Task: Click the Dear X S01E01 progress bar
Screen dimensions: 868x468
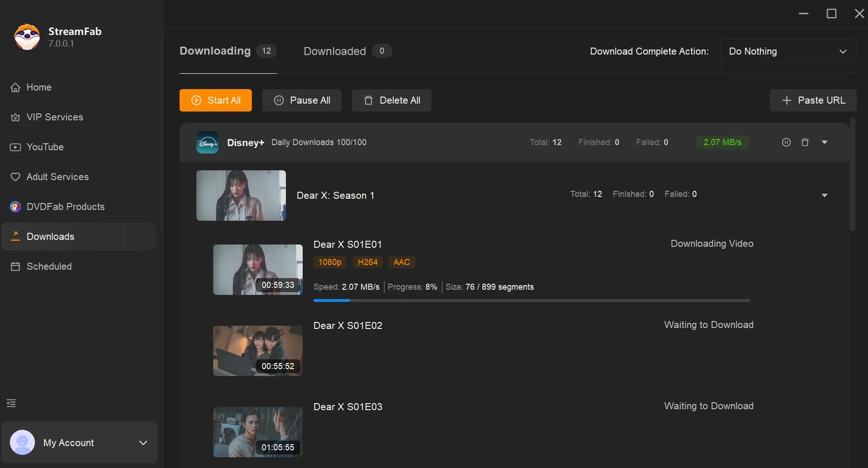Action: (532, 300)
